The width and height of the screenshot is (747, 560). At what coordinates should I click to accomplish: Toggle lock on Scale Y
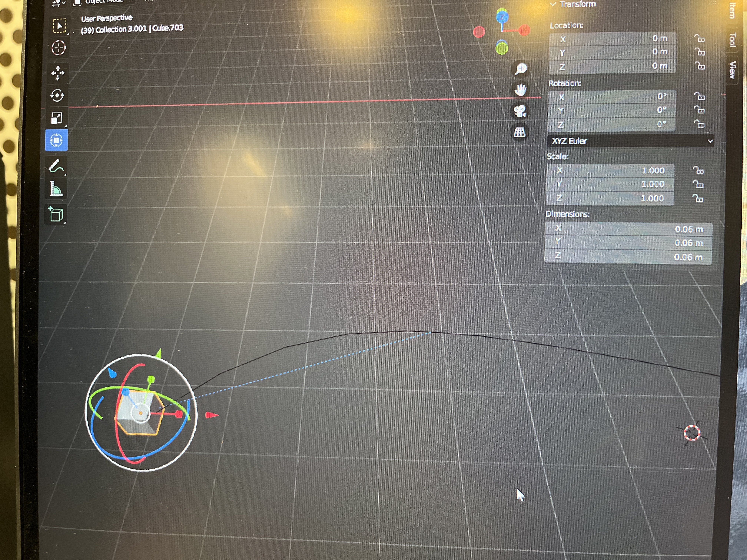(x=698, y=184)
